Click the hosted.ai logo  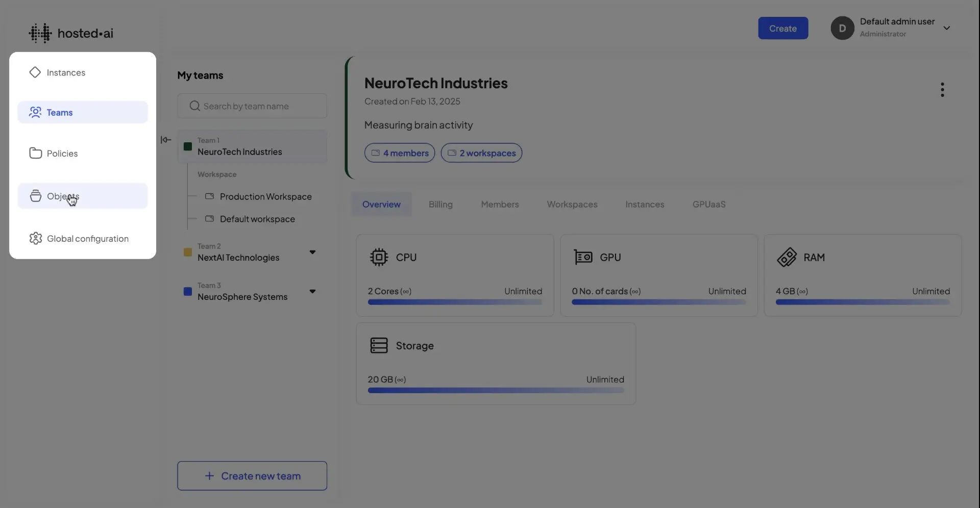(x=71, y=33)
